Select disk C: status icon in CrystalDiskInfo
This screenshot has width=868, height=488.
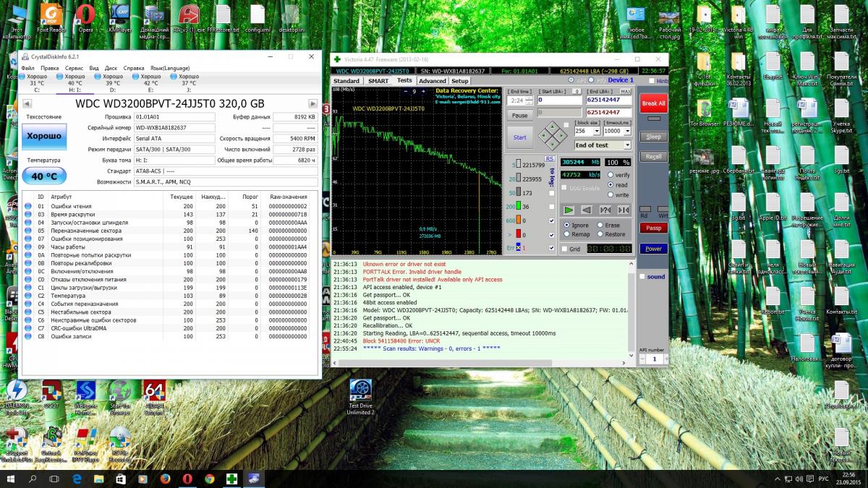point(22,76)
